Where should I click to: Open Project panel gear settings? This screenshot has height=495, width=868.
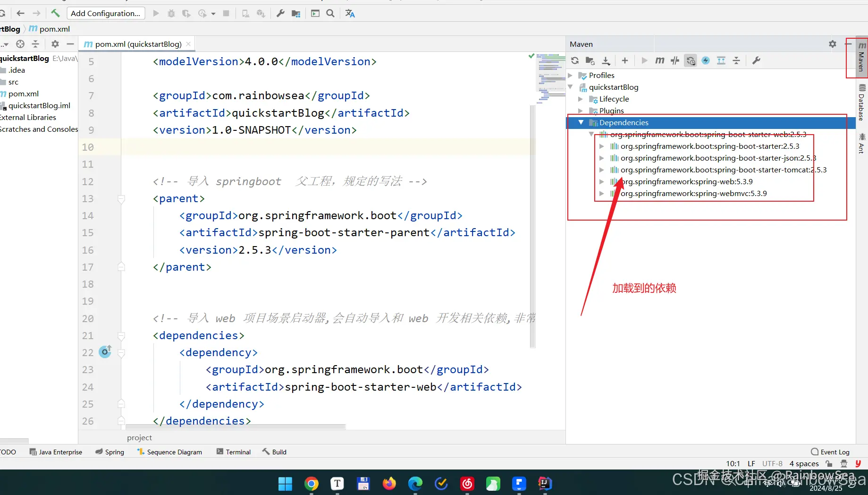click(55, 44)
